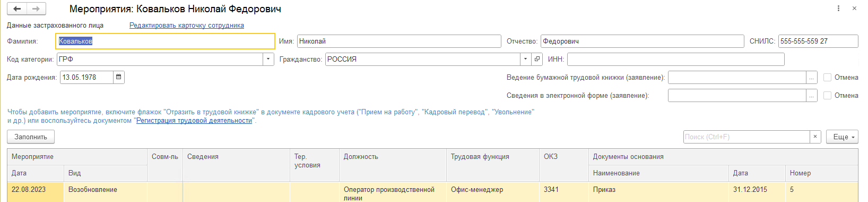Image resolution: width=868 pixels, height=202 pixels.
Task: Open the three-dot window menu
Action: [x=838, y=9]
